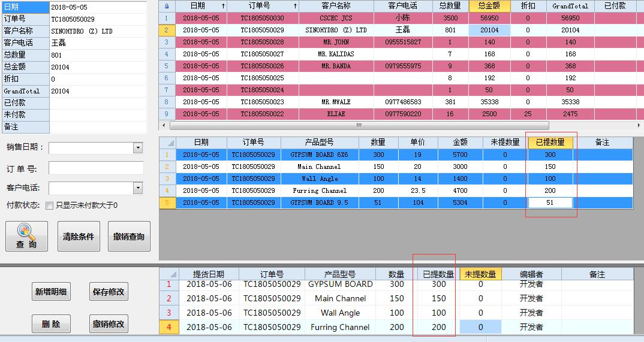
Task: Select GYPSUM BOARD 9.5 product cell
Action: (320, 202)
